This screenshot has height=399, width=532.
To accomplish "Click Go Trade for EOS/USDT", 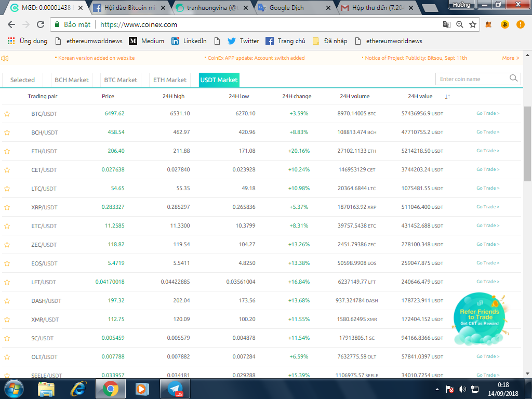I will (x=488, y=263).
